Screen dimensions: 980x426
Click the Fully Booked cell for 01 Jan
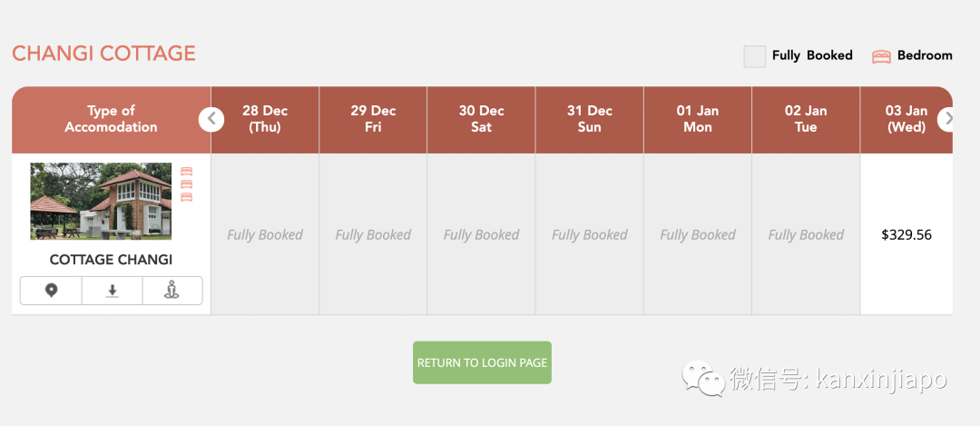point(698,234)
